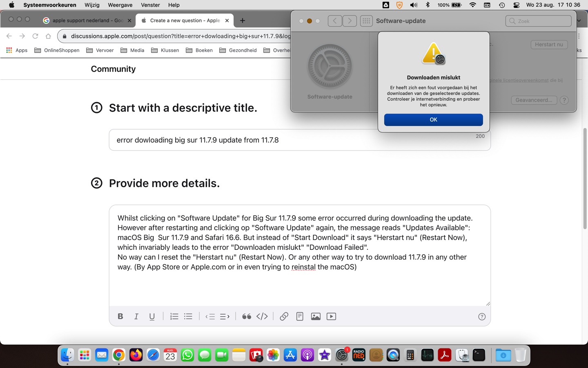
Task: Open editor help question mark
Action: [x=482, y=316]
